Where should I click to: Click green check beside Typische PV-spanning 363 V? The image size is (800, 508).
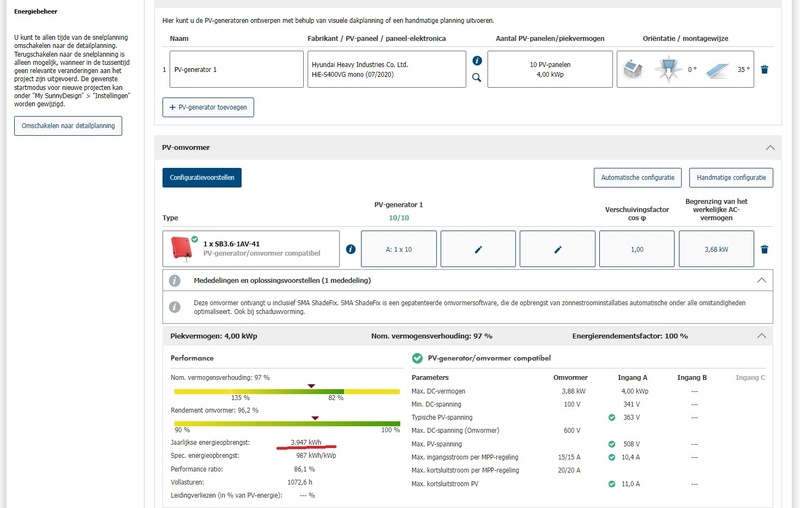point(612,418)
